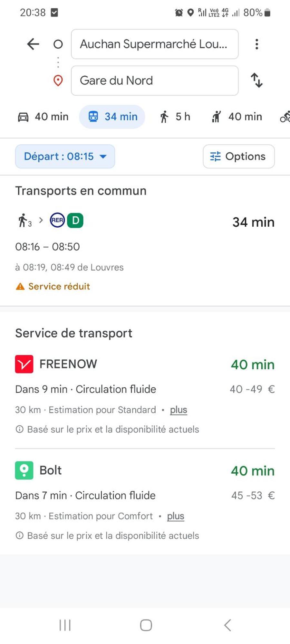This screenshot has height=644, width=290.
Task: Edit the Gare du Nord destination field
Action: click(155, 80)
